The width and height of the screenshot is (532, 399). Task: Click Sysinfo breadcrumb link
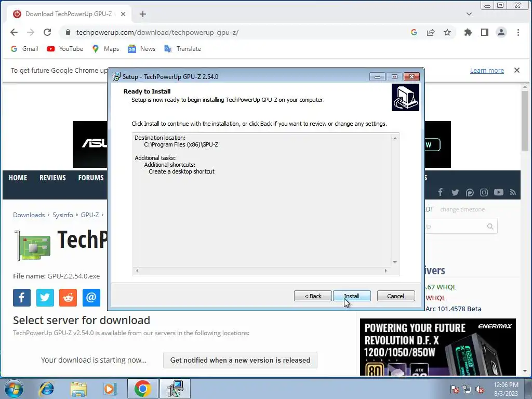pos(63,215)
